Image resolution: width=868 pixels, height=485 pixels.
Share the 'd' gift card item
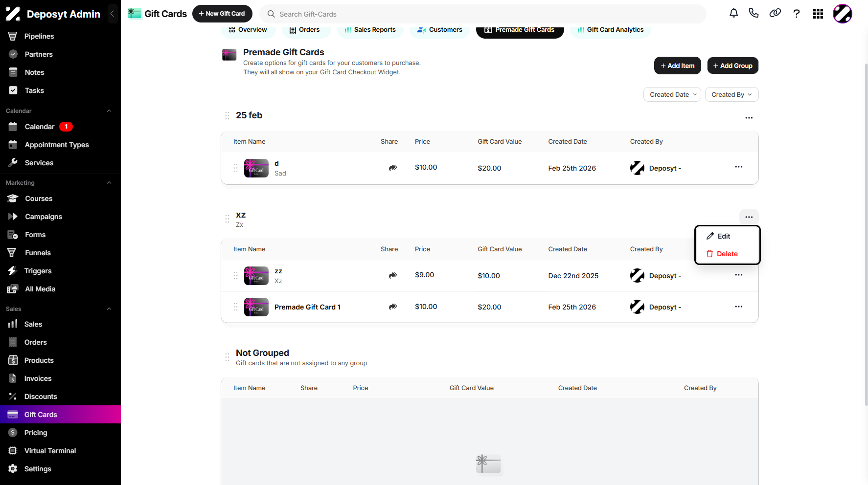pyautogui.click(x=393, y=168)
